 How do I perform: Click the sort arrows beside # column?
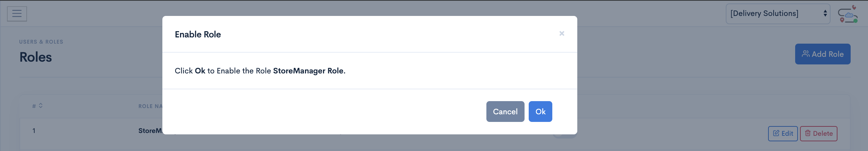pyautogui.click(x=41, y=106)
